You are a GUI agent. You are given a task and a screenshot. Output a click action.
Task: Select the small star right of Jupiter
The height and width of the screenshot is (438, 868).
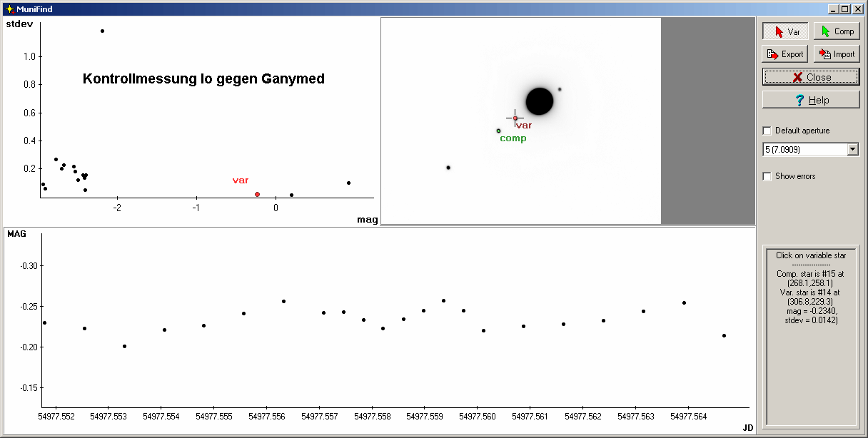pyautogui.click(x=560, y=89)
